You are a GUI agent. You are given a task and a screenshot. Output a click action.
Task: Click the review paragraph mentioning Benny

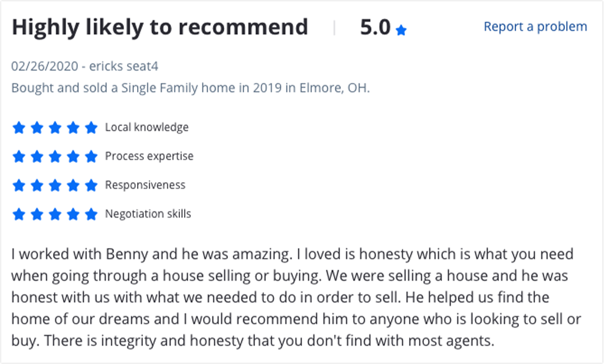[x=296, y=297]
